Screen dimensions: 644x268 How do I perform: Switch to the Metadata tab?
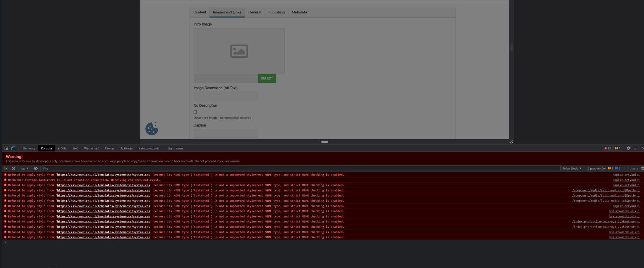point(299,12)
